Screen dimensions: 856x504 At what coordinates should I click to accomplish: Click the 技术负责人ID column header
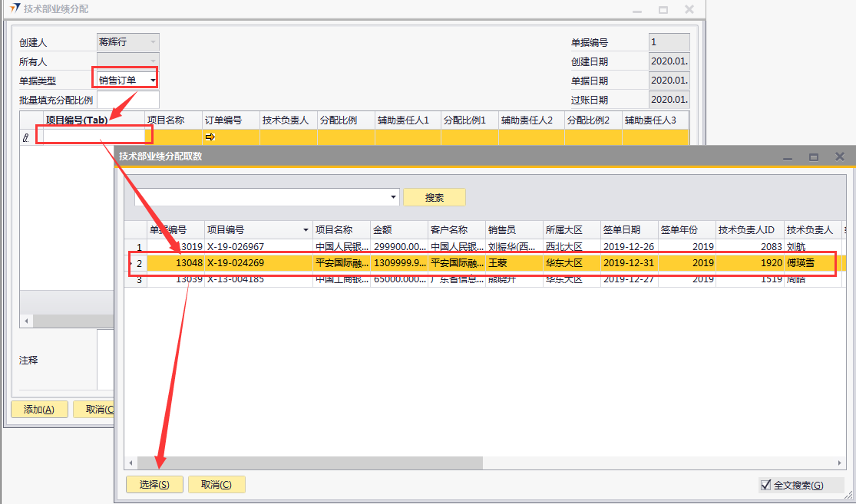coord(746,230)
